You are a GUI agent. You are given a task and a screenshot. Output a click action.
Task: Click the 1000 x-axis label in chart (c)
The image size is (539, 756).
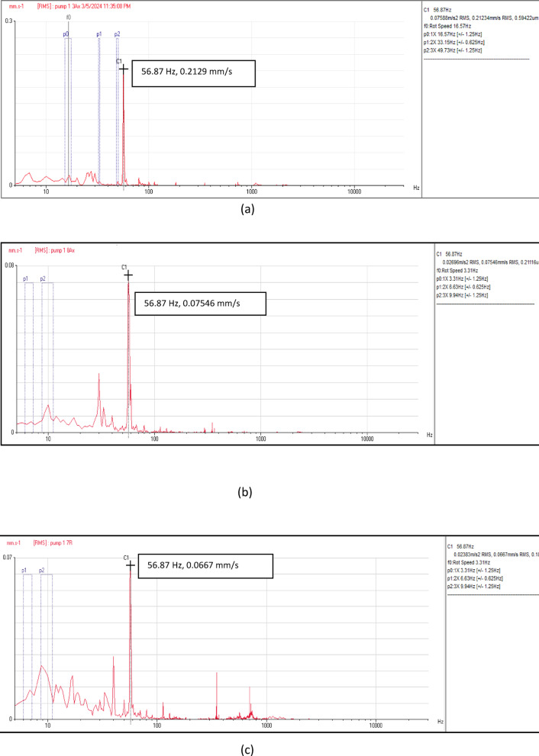point(266,725)
